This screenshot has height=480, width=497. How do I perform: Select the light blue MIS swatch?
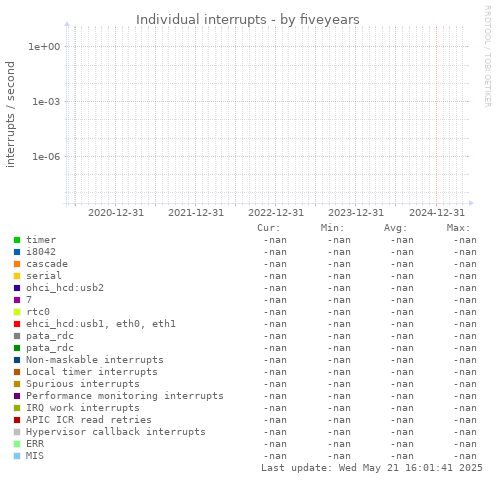point(17,456)
